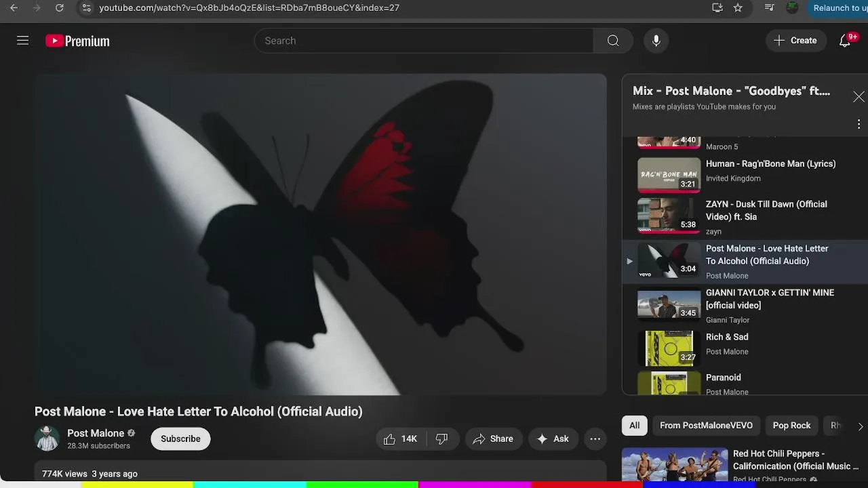Go forward in browser
This screenshot has width=868, height=488.
coord(37,8)
